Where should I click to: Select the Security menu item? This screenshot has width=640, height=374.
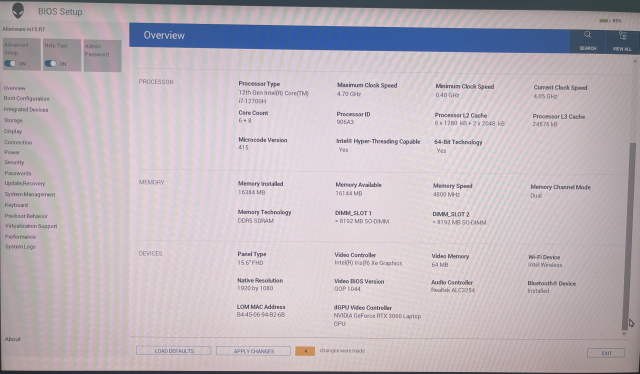point(14,162)
